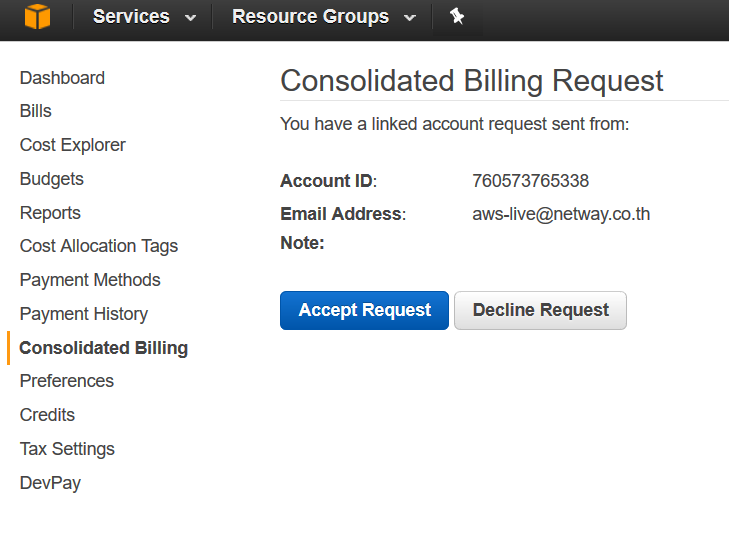Click the pushpin icon in the top bar

[x=457, y=17]
